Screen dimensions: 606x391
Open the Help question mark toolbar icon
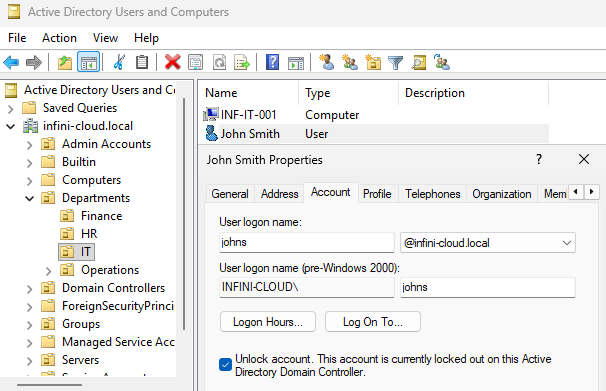(x=272, y=62)
